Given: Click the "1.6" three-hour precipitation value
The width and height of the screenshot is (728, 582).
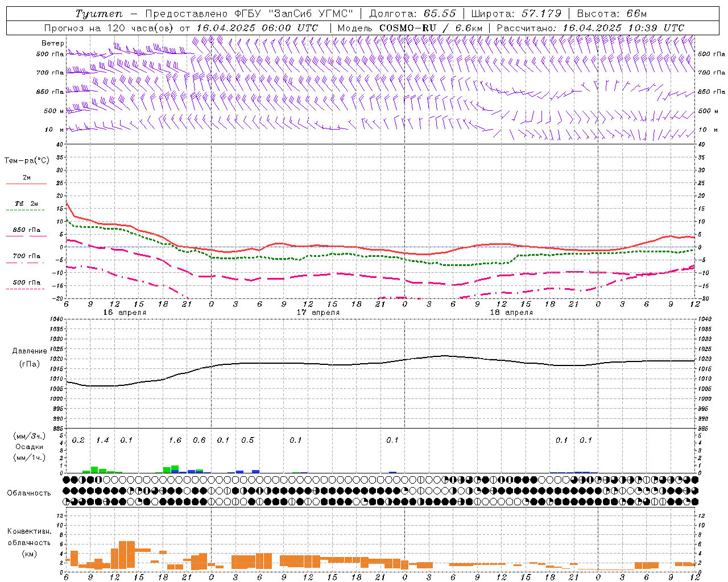Looking at the screenshot, I should 175,440.
